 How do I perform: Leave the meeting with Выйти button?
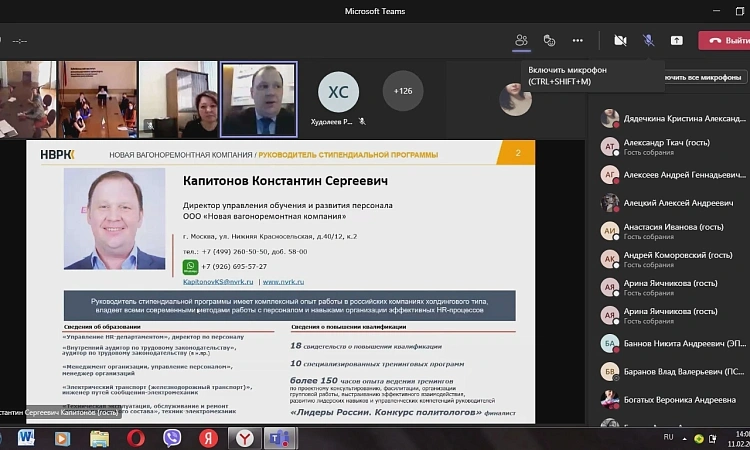click(x=724, y=41)
